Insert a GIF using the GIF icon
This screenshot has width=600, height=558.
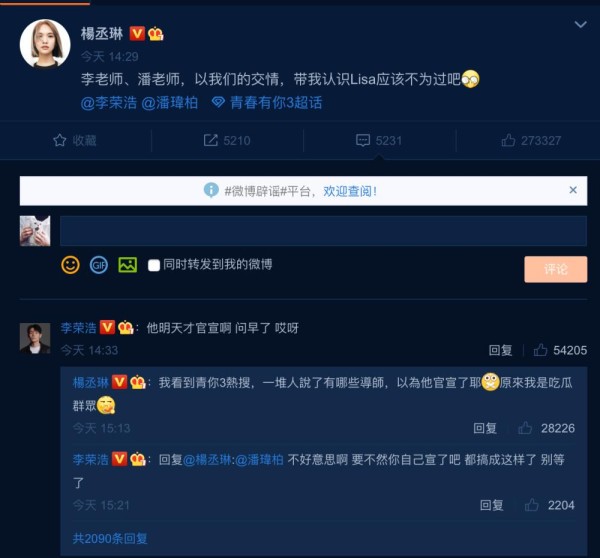[99, 264]
